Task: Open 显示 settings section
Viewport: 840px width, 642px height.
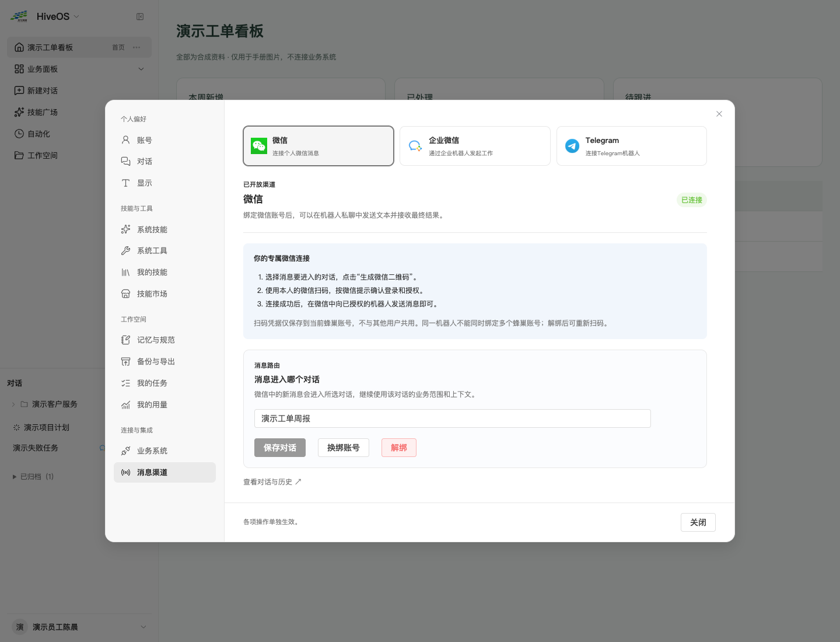Action: tap(164, 183)
